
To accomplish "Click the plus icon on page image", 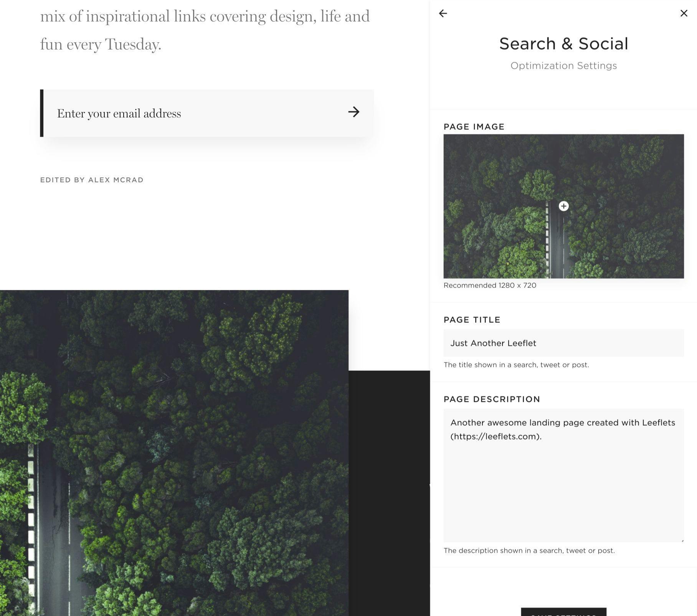I will (x=563, y=206).
